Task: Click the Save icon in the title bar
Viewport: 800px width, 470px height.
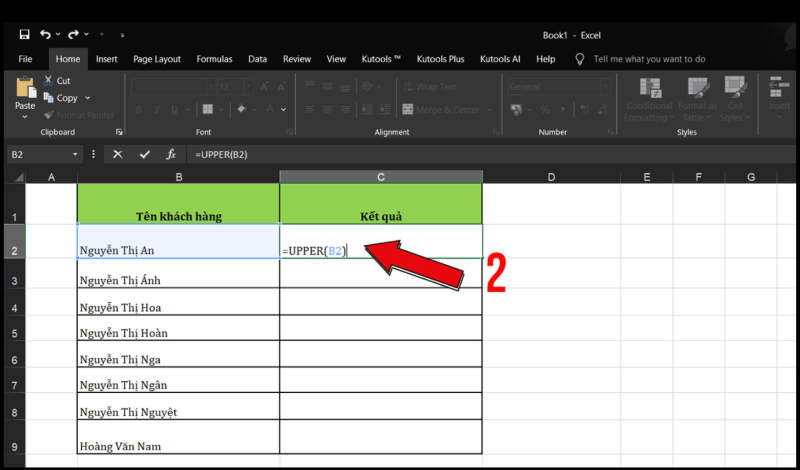Action: pos(24,34)
